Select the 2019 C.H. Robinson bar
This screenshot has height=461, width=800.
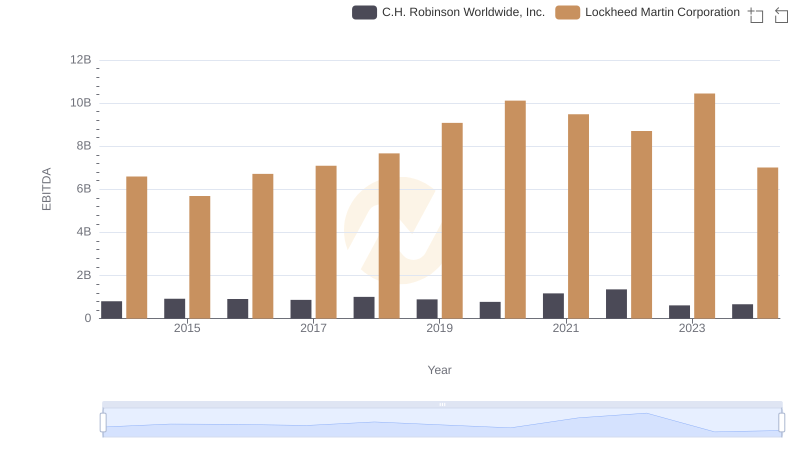427,309
